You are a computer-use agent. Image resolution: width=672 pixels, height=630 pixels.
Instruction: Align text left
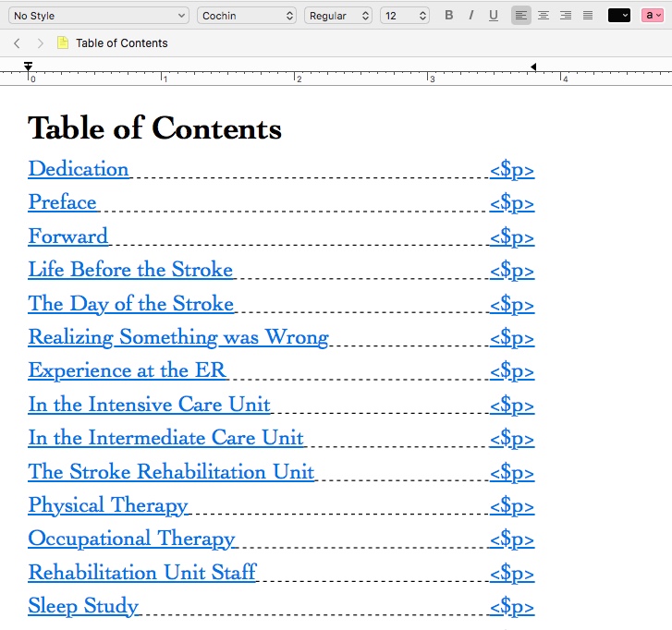pyautogui.click(x=521, y=16)
